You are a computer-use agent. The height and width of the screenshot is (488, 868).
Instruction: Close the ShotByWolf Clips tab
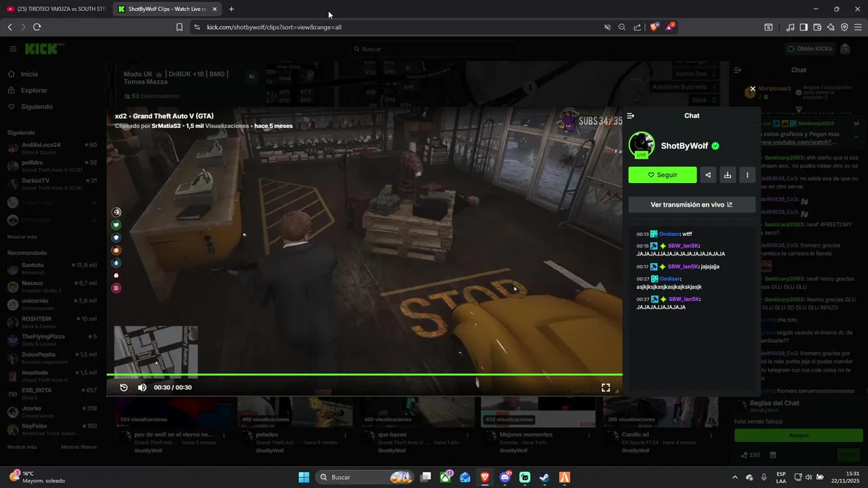pos(215,9)
